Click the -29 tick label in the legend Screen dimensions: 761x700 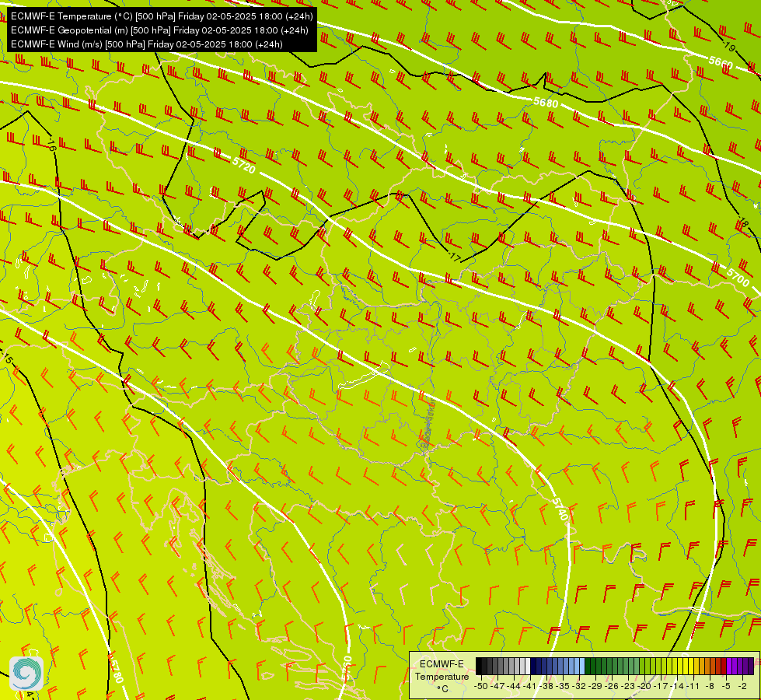[595, 686]
